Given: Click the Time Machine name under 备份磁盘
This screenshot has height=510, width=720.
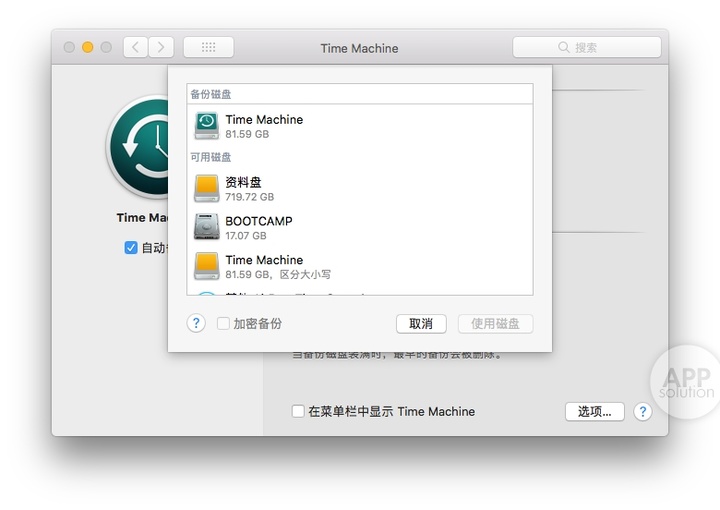Looking at the screenshot, I should click(264, 119).
